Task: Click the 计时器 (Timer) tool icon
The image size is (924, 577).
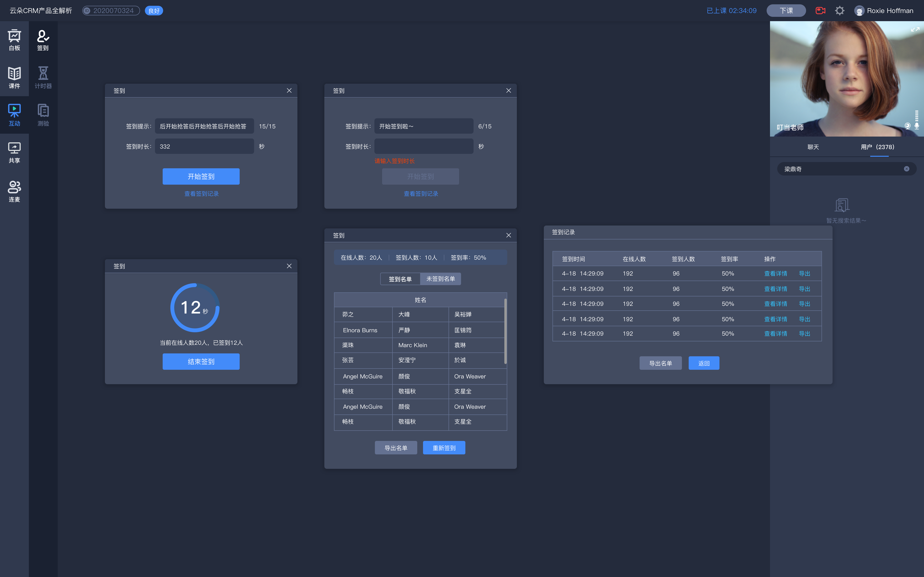Action: click(43, 76)
